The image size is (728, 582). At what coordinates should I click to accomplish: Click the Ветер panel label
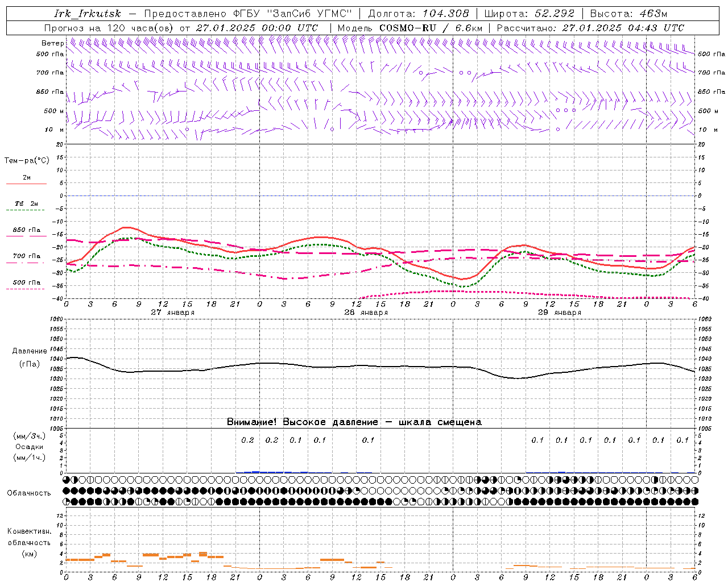tap(52, 43)
